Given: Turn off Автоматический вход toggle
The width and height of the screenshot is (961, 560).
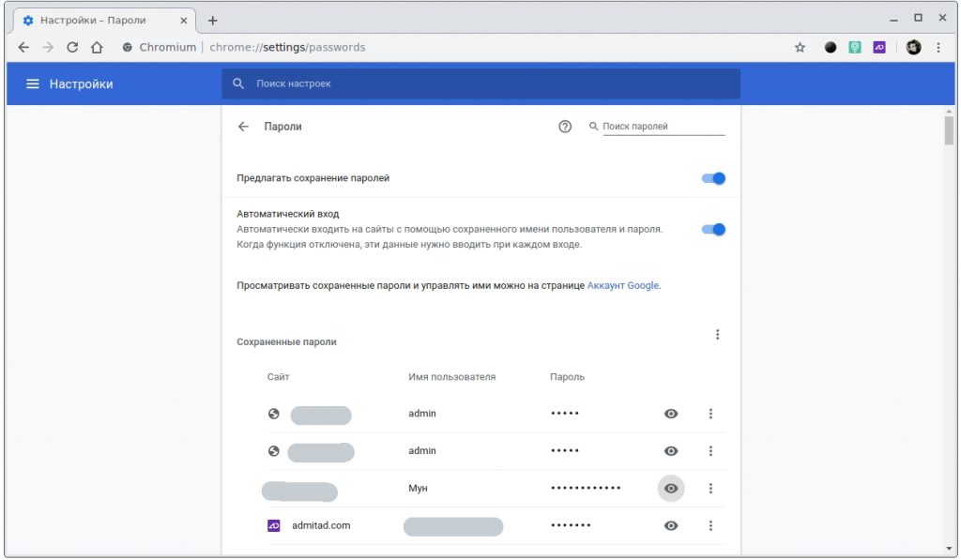Looking at the screenshot, I should 714,229.
